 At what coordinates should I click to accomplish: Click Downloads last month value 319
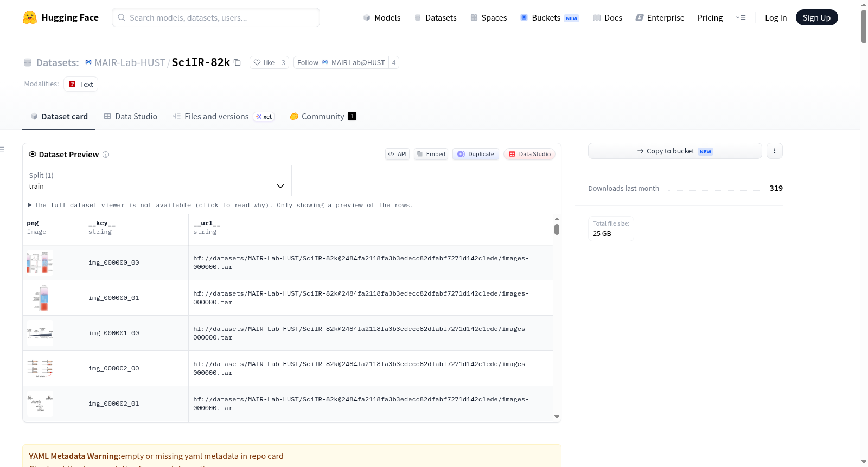click(x=776, y=188)
